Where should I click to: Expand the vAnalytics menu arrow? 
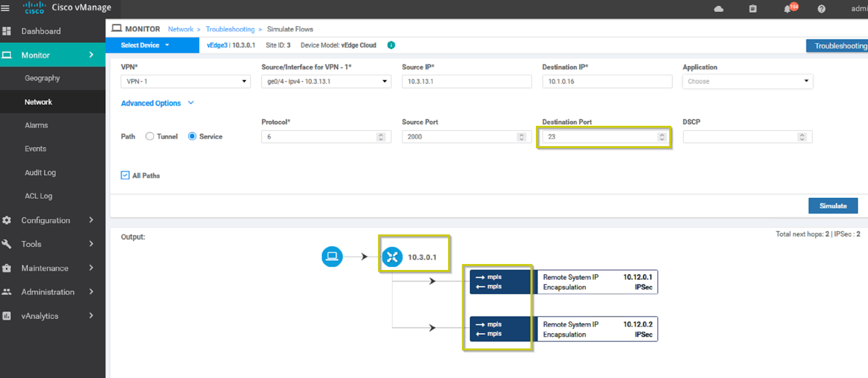(91, 316)
